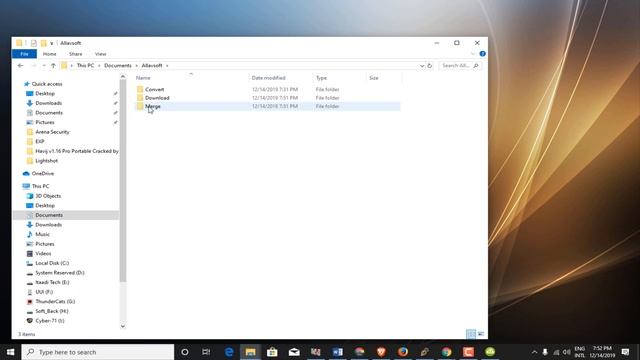Open address bar history dropdown

pos(422,65)
